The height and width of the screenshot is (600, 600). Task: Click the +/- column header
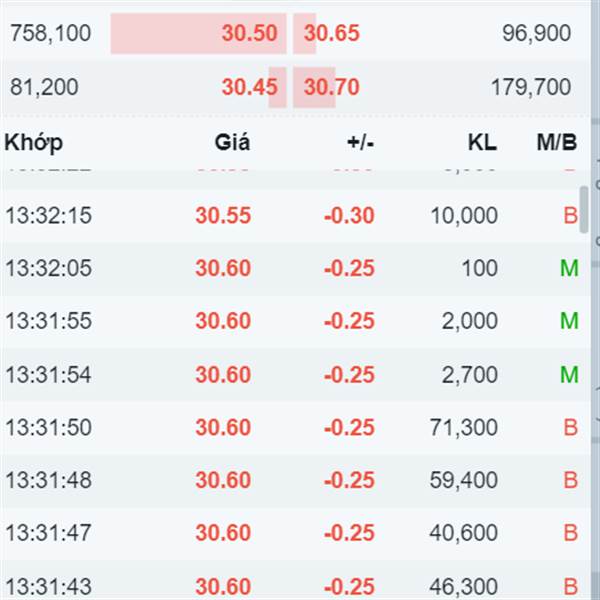tap(360, 143)
